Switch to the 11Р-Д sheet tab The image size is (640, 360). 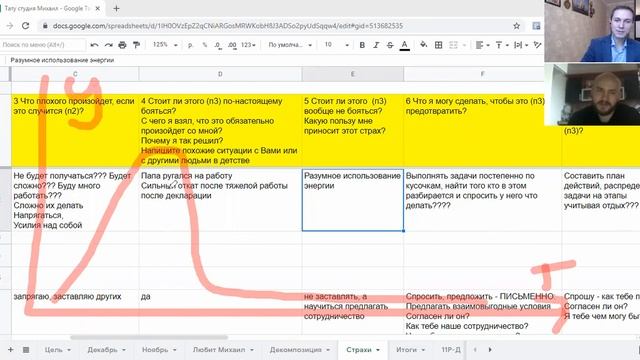pyautogui.click(x=451, y=350)
